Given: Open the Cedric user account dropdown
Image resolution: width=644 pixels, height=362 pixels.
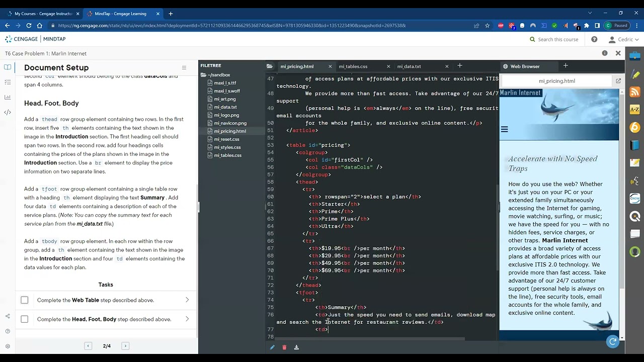Looking at the screenshot, I should [624, 39].
